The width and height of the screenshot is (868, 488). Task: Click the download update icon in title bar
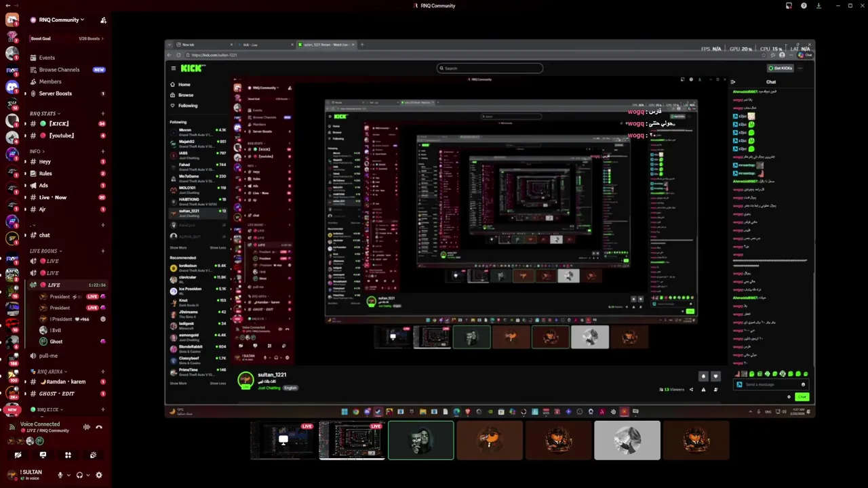818,5
